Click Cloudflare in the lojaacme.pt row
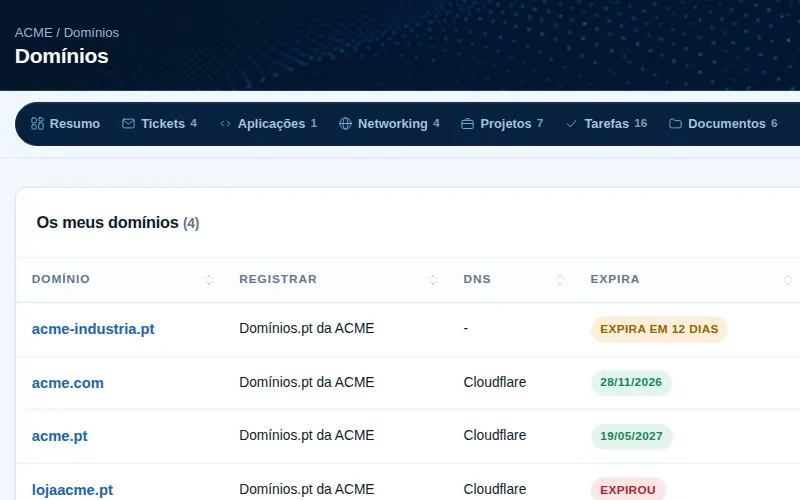The height and width of the screenshot is (500, 800). click(x=494, y=489)
